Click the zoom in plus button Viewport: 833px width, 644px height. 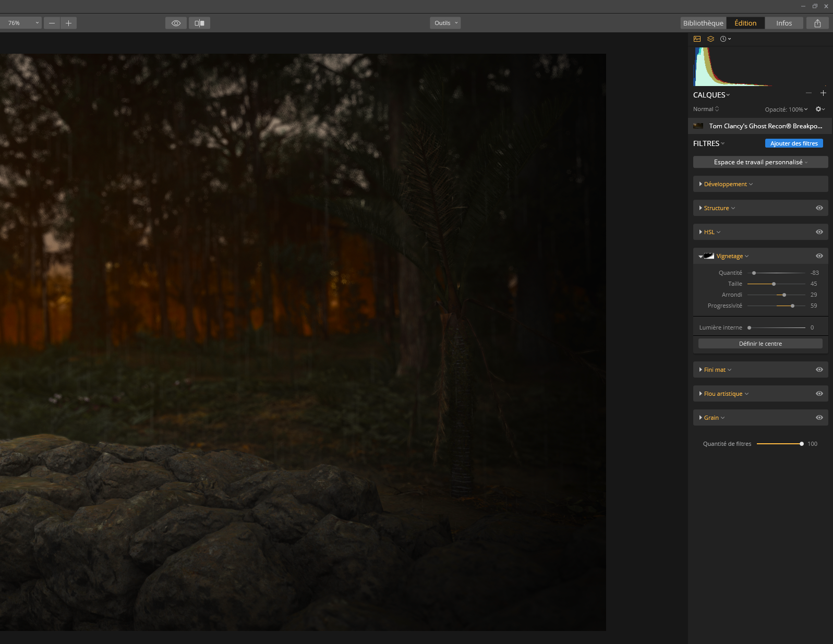coord(68,23)
